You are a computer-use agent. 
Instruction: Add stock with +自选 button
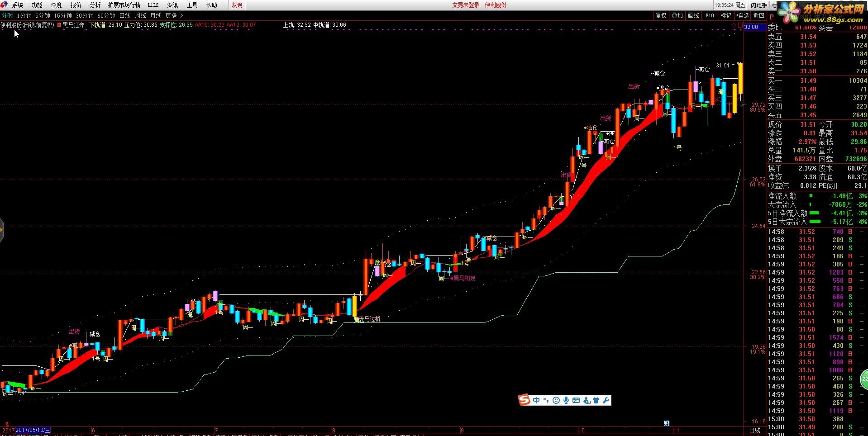[743, 15]
